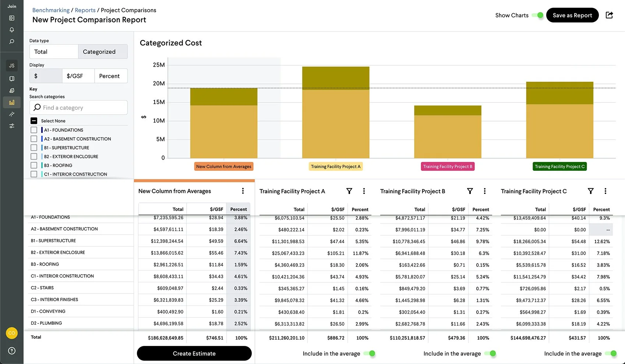The width and height of the screenshot is (625, 364).
Task: Select the $/GSF display option
Action: [x=78, y=76]
